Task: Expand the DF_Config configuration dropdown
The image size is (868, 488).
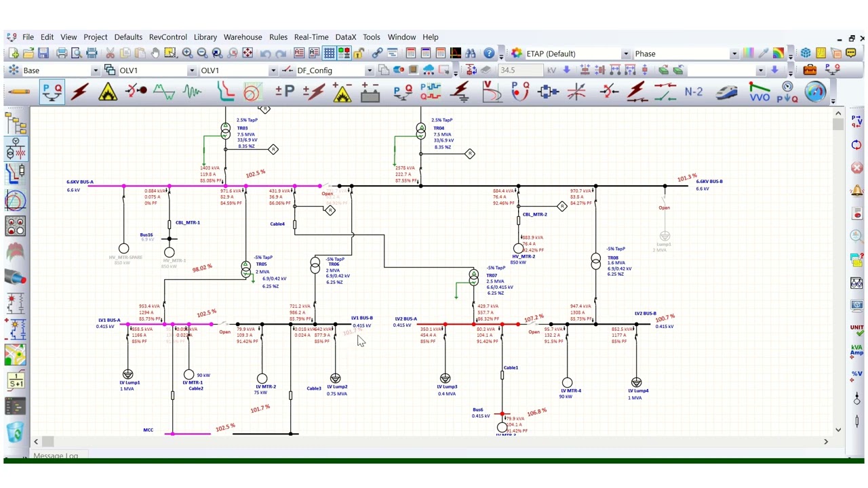Action: coord(370,70)
